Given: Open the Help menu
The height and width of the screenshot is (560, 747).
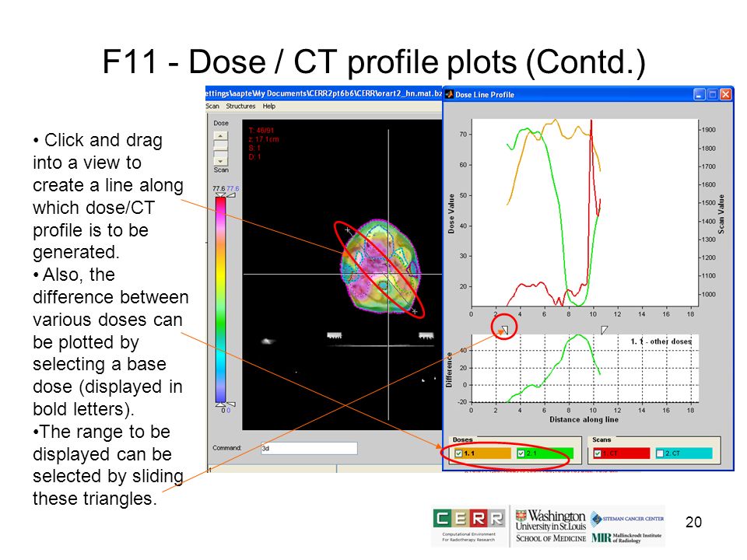Looking at the screenshot, I should coord(269,107).
